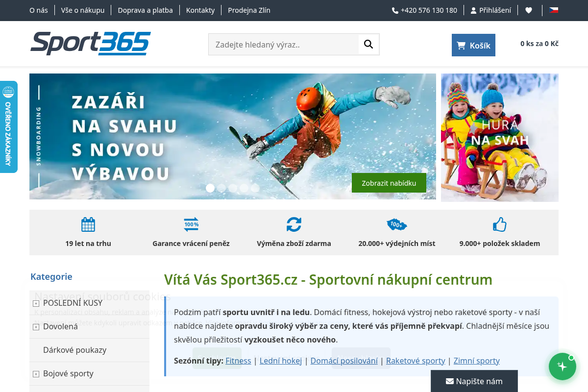
Task: Open the Hurá na svah kids banner
Action: pyautogui.click(x=500, y=138)
